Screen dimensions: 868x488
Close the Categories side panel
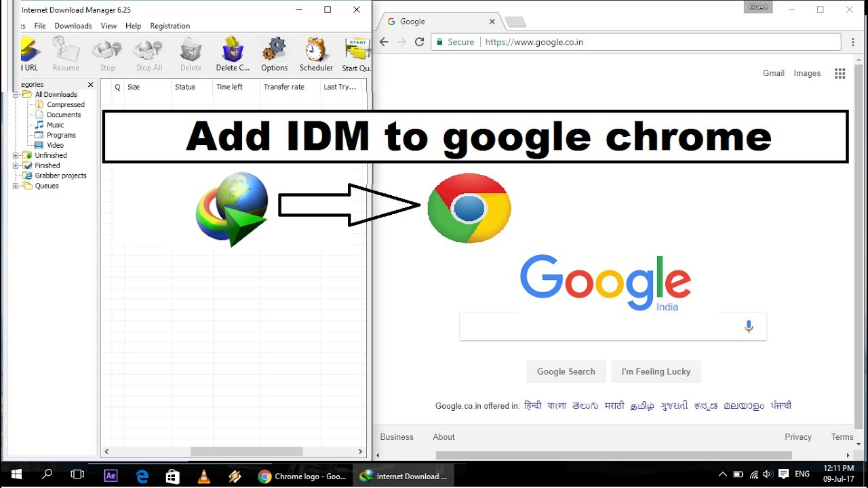tap(91, 85)
